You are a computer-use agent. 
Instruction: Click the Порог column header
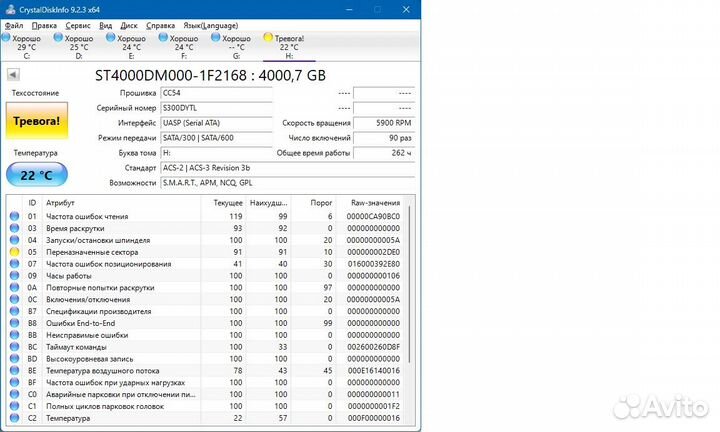click(313, 202)
